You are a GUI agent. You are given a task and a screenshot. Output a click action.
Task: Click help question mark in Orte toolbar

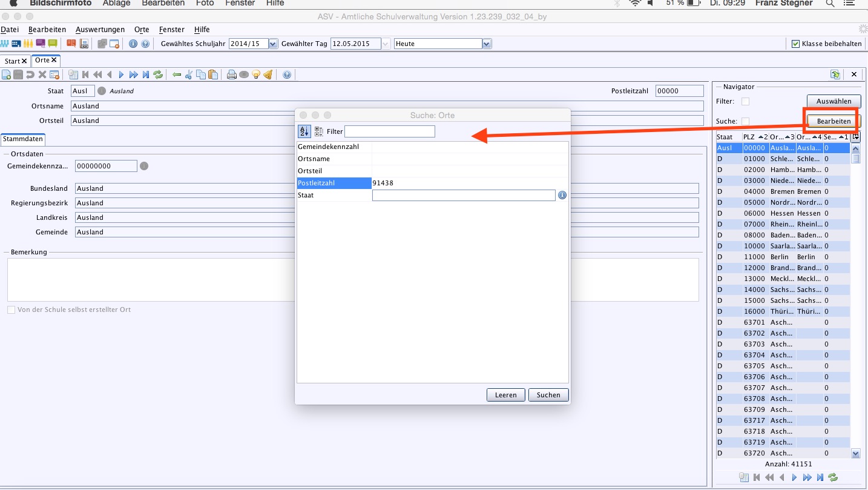[x=287, y=74]
